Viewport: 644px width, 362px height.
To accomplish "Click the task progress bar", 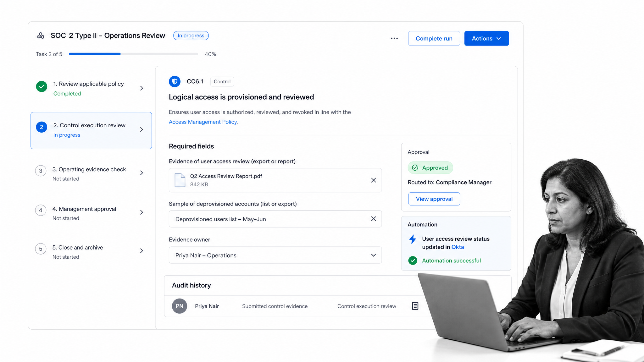I will pos(133,54).
